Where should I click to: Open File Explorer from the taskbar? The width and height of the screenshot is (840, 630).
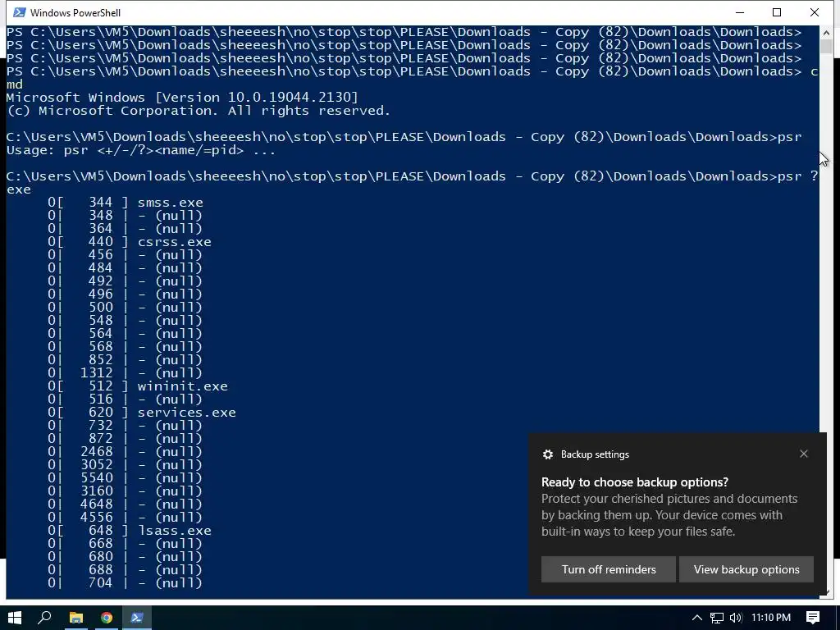[x=76, y=618]
